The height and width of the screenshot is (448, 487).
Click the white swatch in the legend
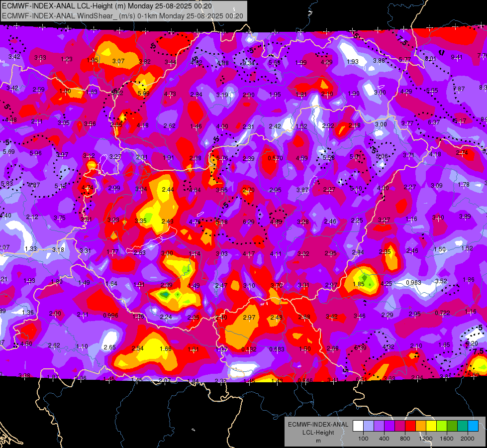358,426
